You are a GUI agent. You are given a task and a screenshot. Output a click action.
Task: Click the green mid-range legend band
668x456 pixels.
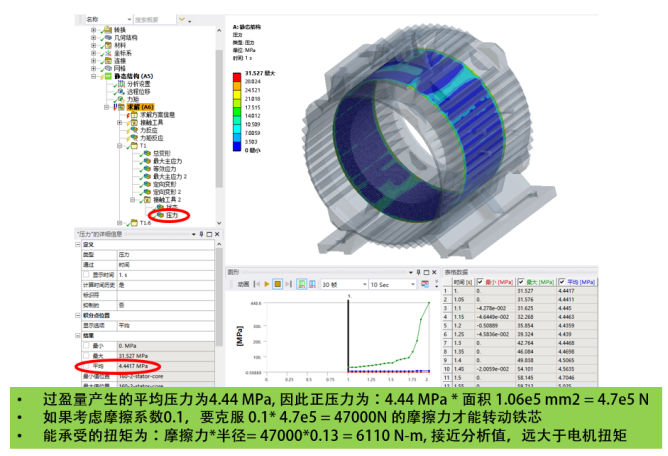[x=237, y=112]
